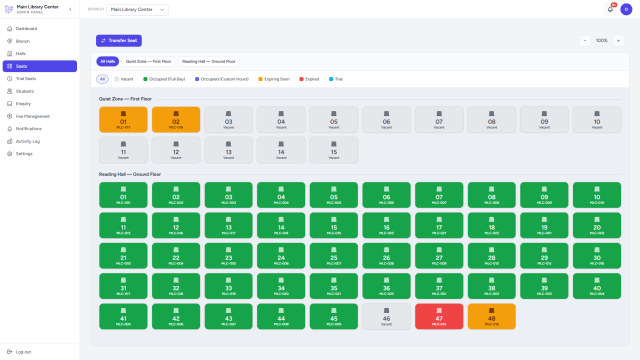Viewport: 640px width, 360px height.
Task: Select vacant Quiet Zone seat 05
Action: click(334, 120)
